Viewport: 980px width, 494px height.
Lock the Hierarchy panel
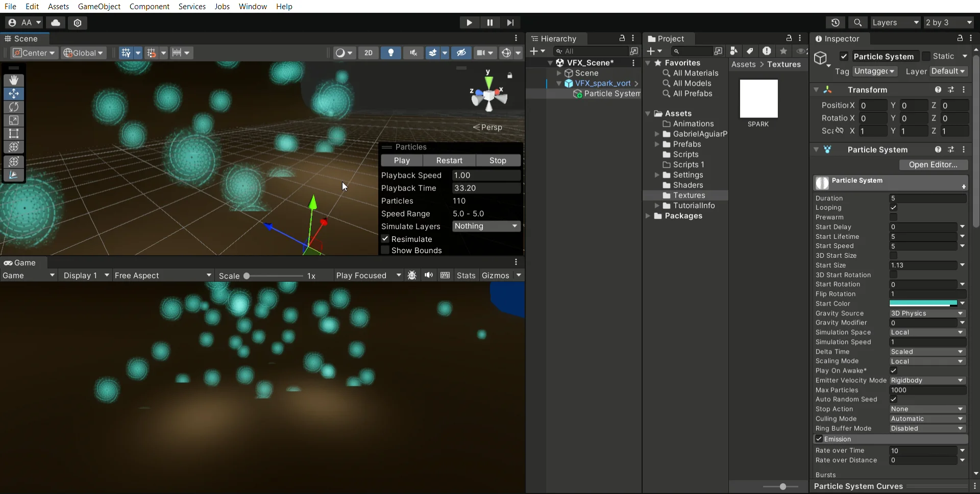[622, 38]
